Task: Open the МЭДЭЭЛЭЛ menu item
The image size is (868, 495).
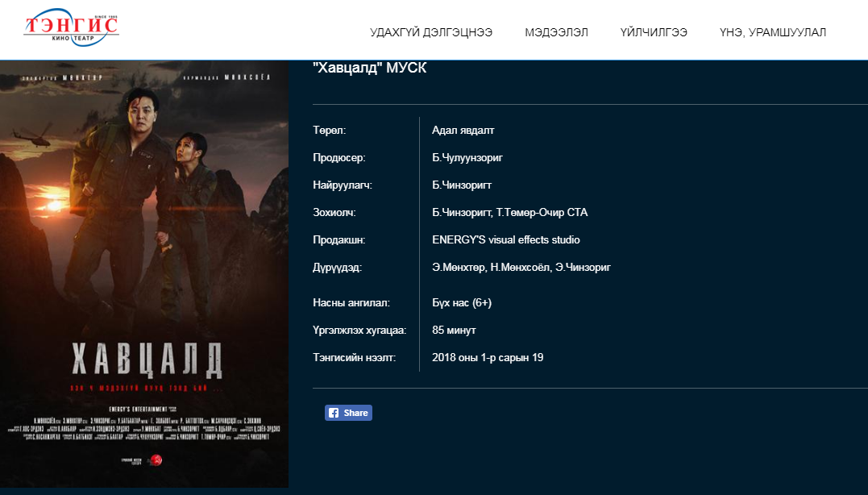Action: pyautogui.click(x=556, y=33)
